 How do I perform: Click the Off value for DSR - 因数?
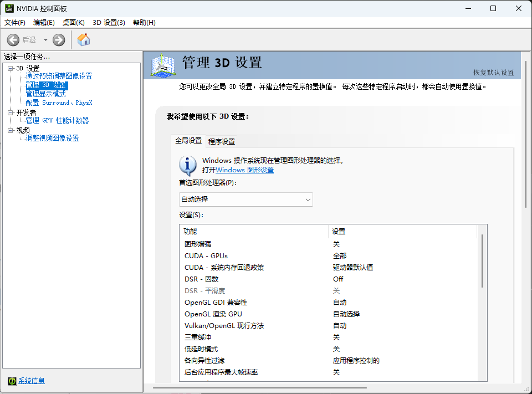point(338,279)
